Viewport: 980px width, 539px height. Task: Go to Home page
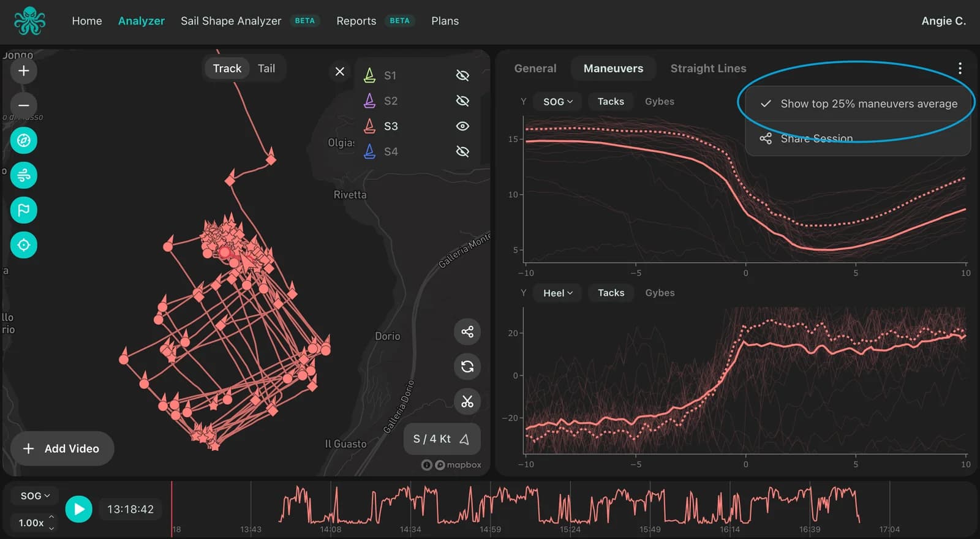[x=87, y=21]
